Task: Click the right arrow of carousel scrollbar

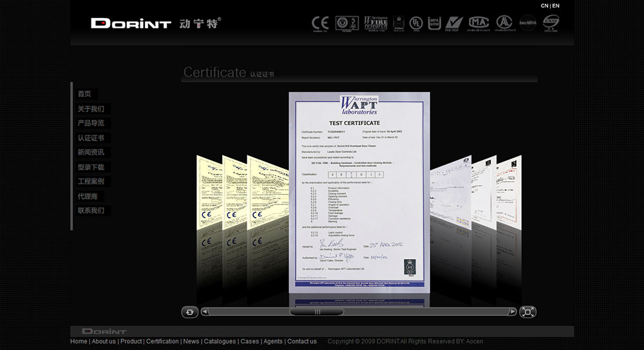Action: coord(512,312)
